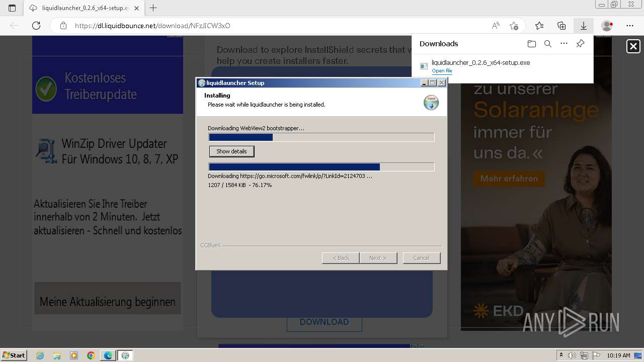This screenshot has height=362, width=644.
Task: Switch to liquidlauncher Setup taskbar button
Action: click(x=125, y=355)
